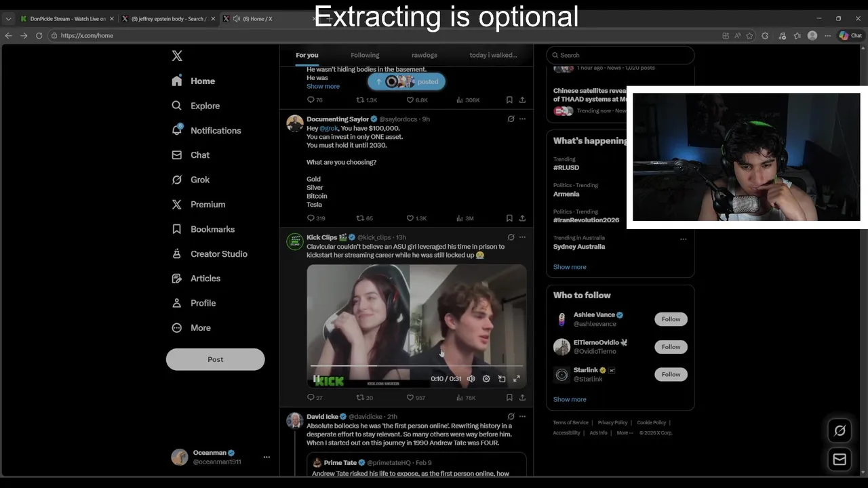Open the Home page from sidebar
The width and height of the screenshot is (868, 488).
tap(193, 81)
